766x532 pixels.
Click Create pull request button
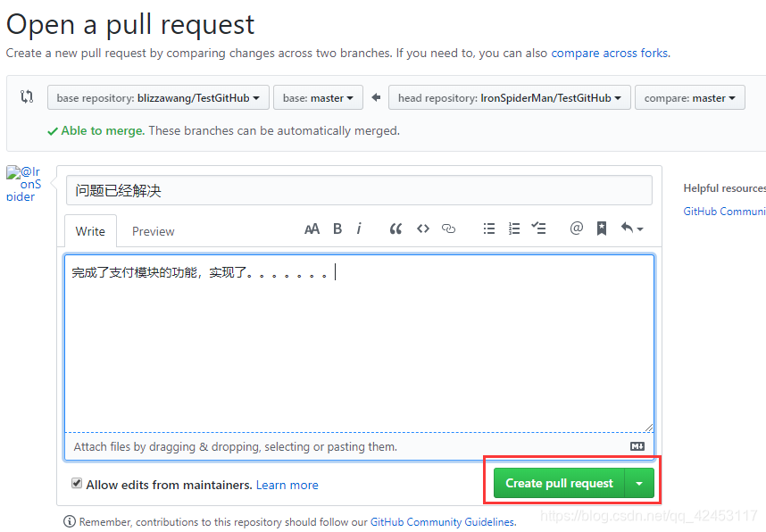pos(559,483)
